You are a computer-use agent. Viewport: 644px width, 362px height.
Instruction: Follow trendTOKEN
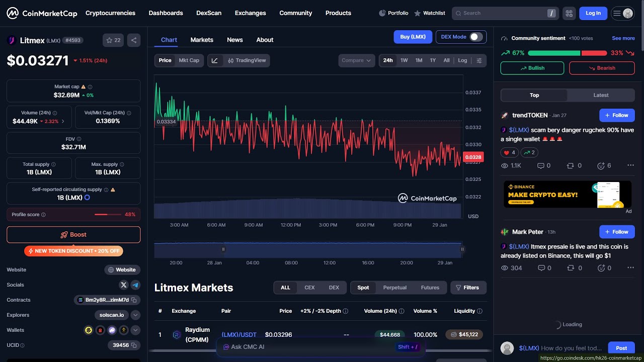pos(617,115)
